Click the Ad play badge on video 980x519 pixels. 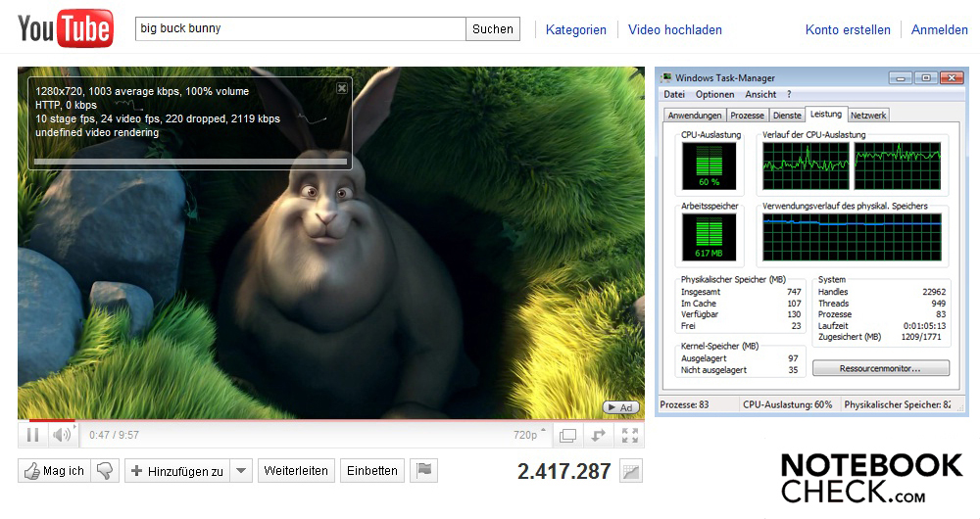tap(620, 407)
